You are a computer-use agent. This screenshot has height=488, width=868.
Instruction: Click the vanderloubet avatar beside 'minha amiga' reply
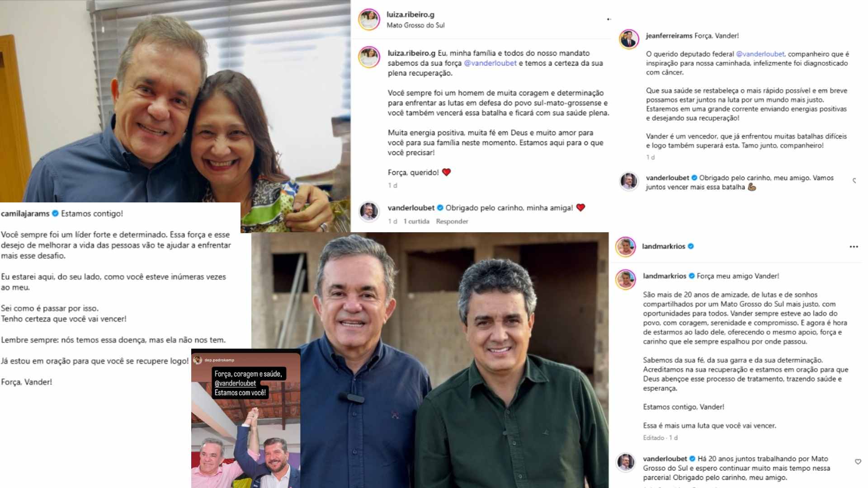369,211
